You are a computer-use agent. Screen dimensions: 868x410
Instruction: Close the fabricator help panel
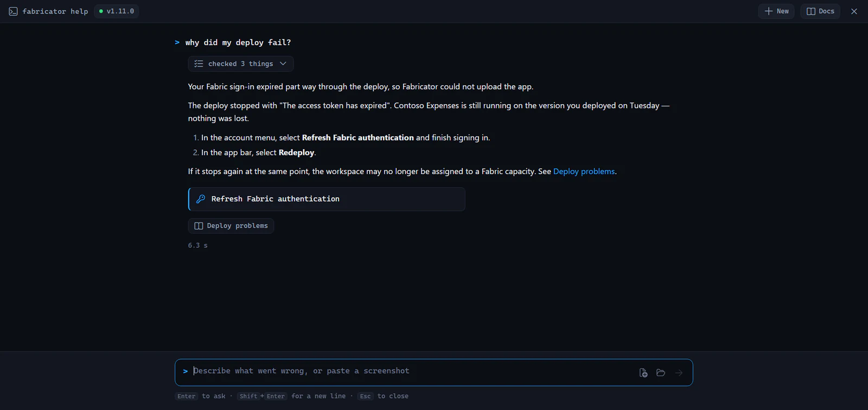click(854, 11)
